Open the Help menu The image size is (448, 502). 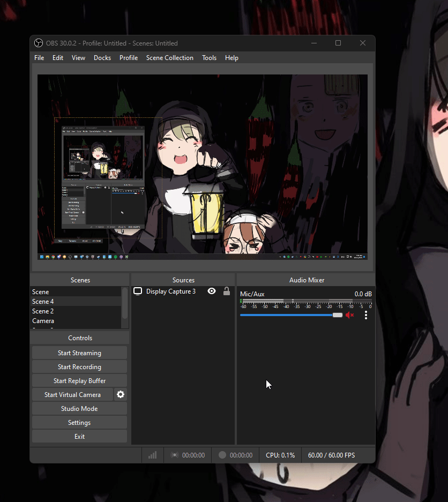(x=232, y=58)
